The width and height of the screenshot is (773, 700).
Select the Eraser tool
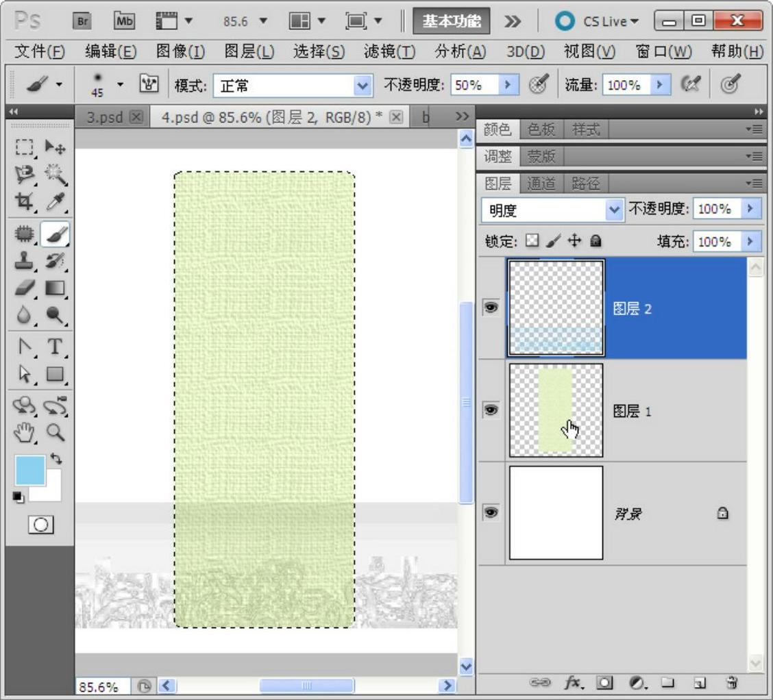25,288
